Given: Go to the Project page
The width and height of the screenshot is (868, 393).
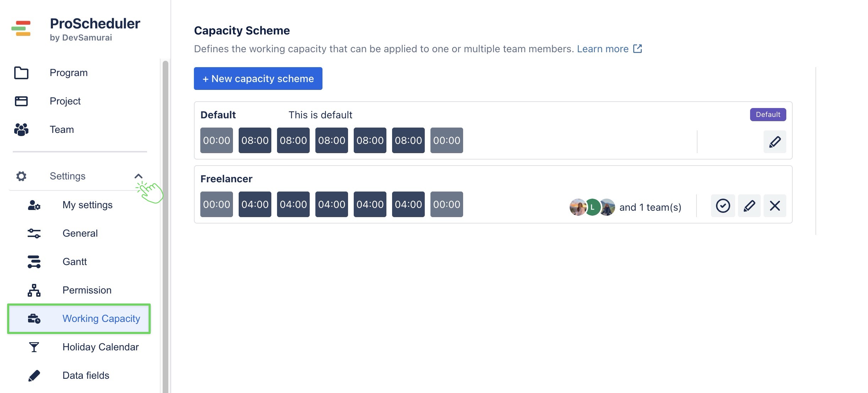Looking at the screenshot, I should [65, 101].
